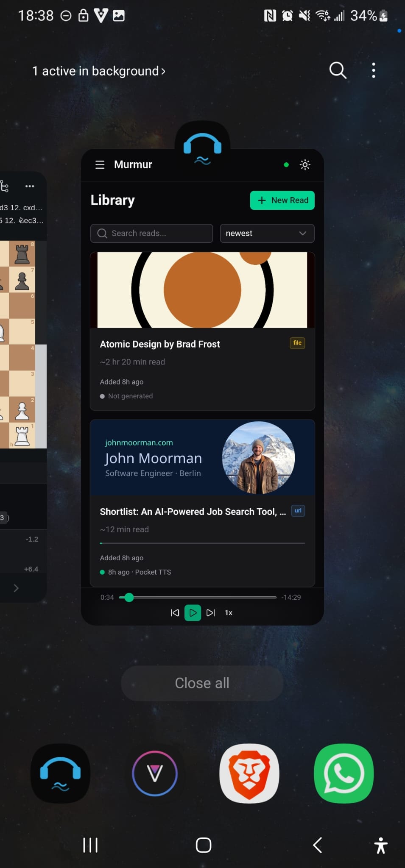The width and height of the screenshot is (405, 868).
Task: Select the Shortlist AI-Powered Job Search title
Action: coord(193,512)
